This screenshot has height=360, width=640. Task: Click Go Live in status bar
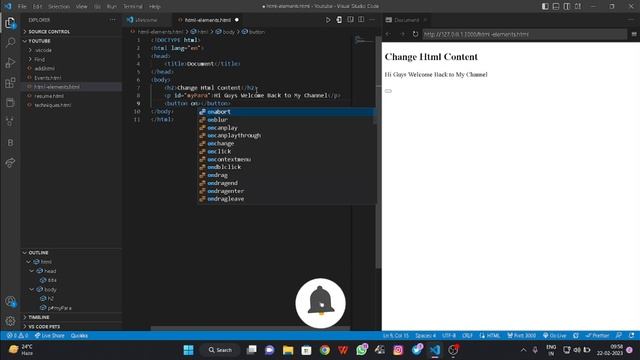tap(554, 336)
